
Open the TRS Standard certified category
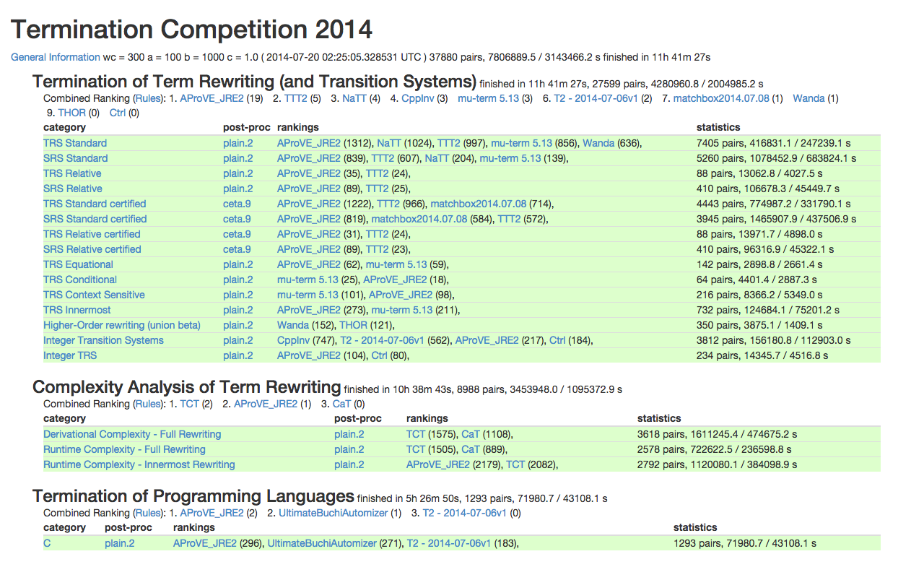point(95,204)
